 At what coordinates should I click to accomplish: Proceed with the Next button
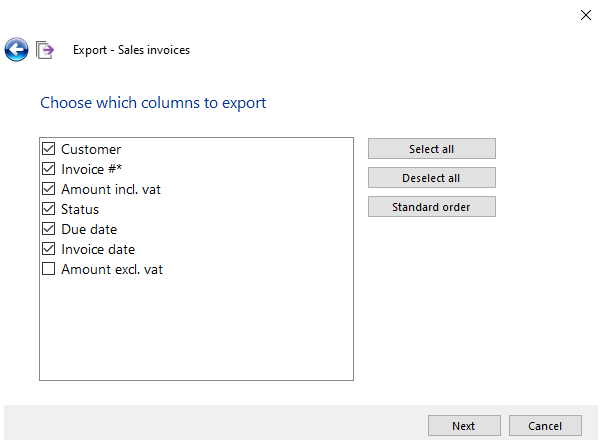(463, 426)
